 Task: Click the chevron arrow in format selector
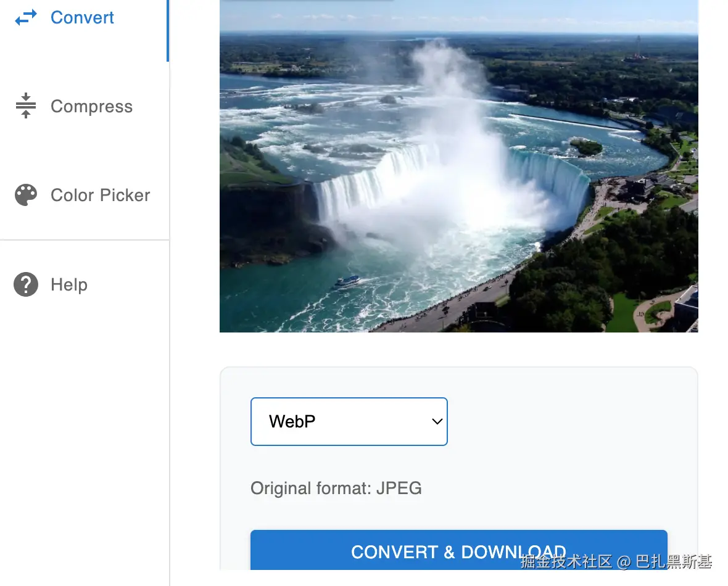tap(437, 422)
